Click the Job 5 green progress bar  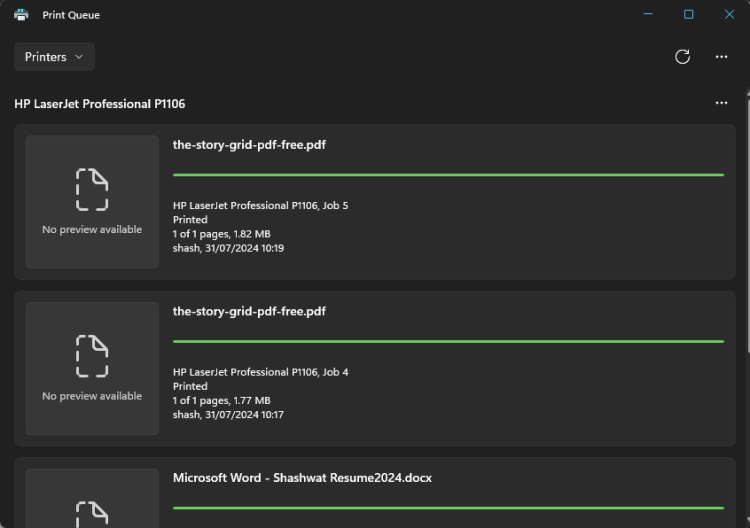[x=448, y=175]
